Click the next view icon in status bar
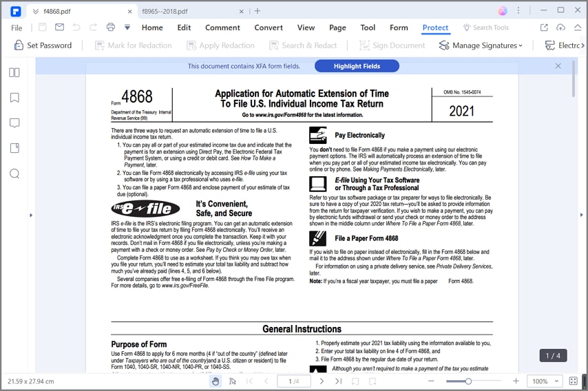Screen dimensions: 588x391 coord(372,381)
